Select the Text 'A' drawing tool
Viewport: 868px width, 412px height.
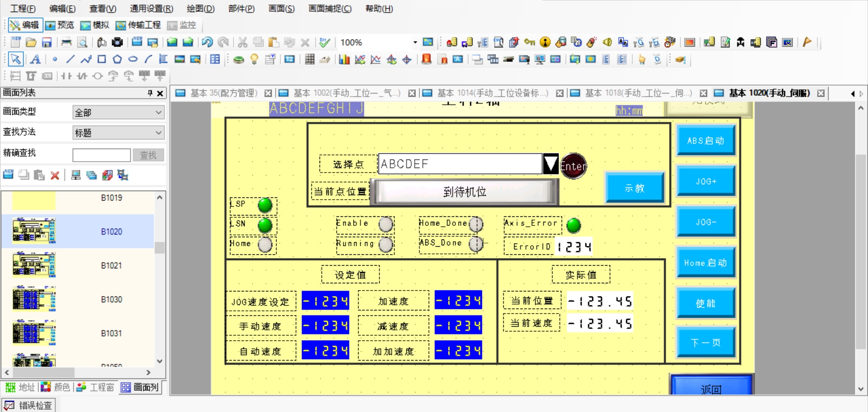35,59
